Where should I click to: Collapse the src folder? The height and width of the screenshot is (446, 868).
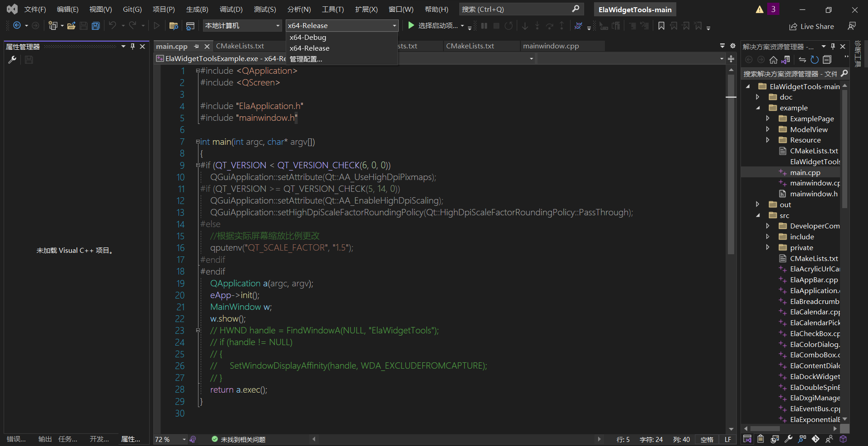pos(758,215)
